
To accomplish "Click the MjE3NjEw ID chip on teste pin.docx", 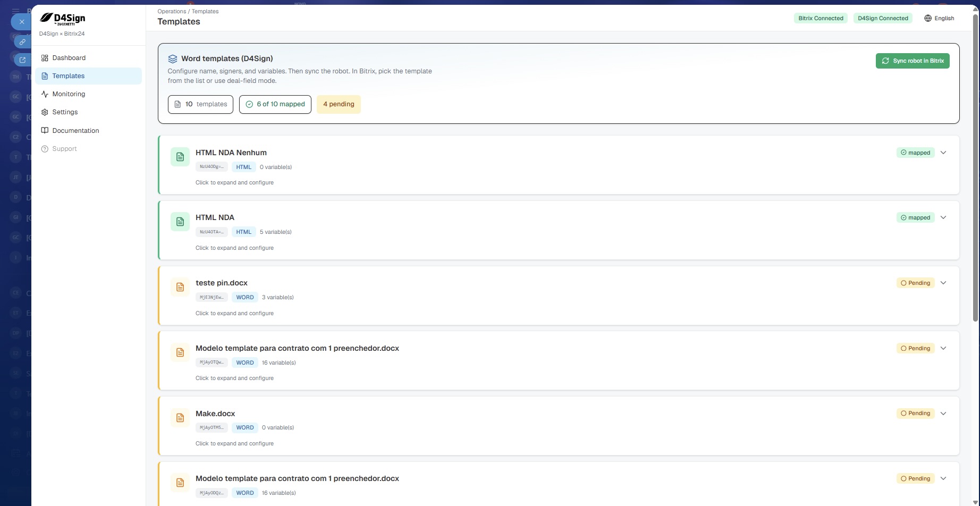I will pyautogui.click(x=212, y=297).
